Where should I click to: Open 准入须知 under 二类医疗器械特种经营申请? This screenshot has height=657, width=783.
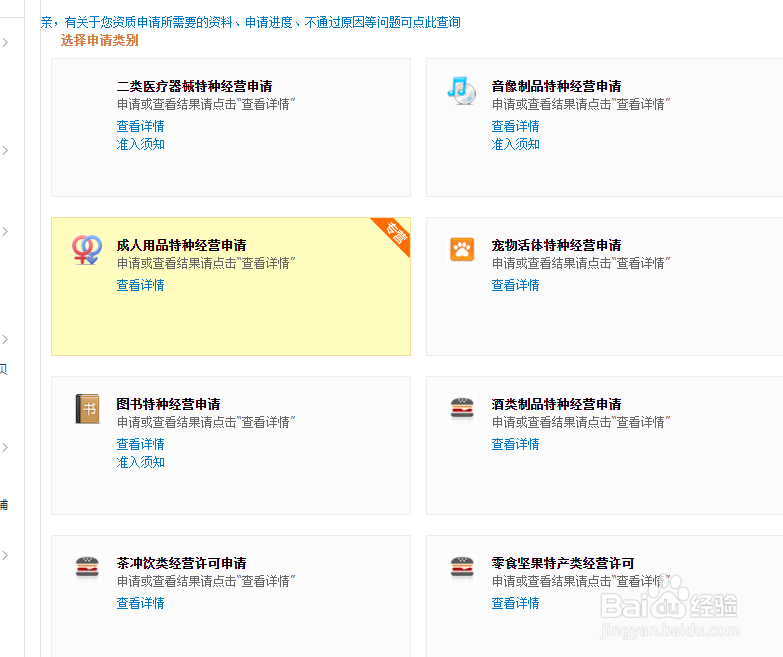[140, 144]
